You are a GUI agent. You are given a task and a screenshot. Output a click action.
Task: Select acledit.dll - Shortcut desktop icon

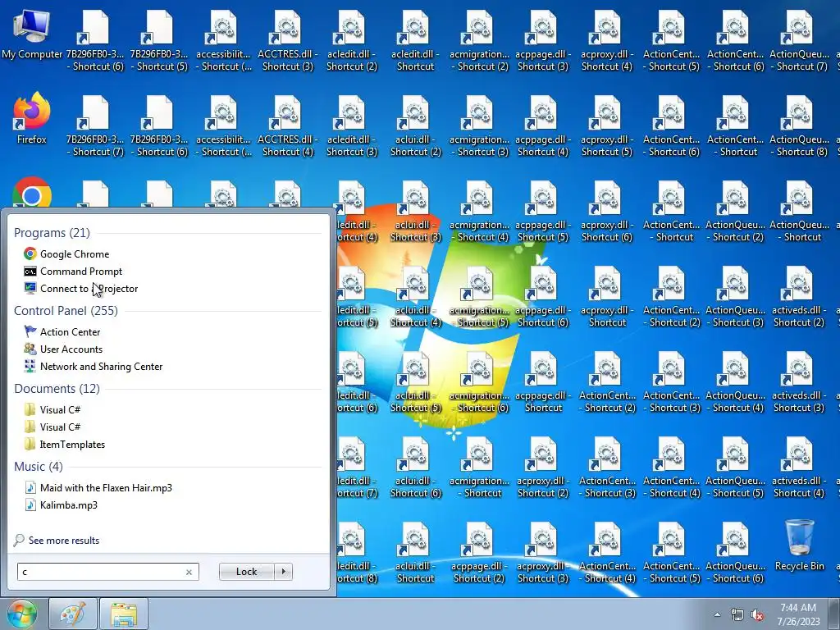(x=415, y=41)
